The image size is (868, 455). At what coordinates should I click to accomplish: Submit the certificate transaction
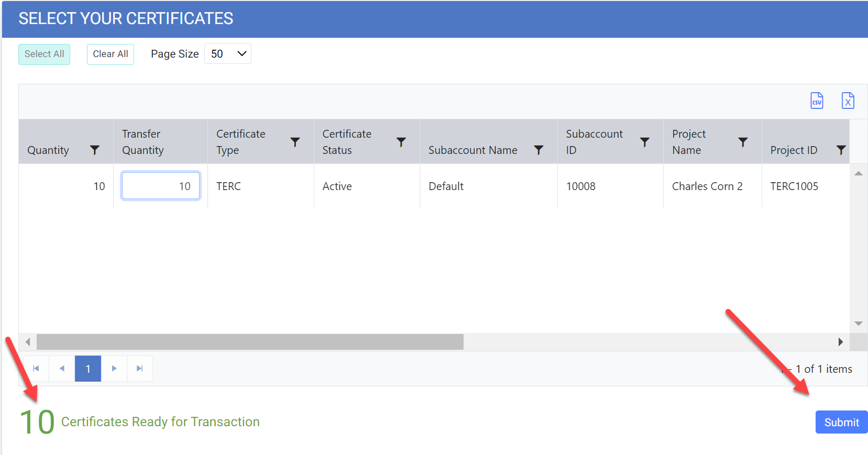tap(841, 422)
